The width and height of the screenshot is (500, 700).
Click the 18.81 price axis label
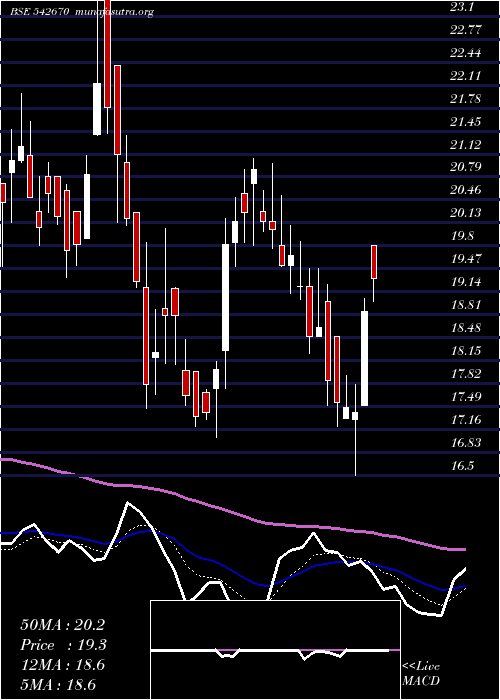(x=466, y=304)
